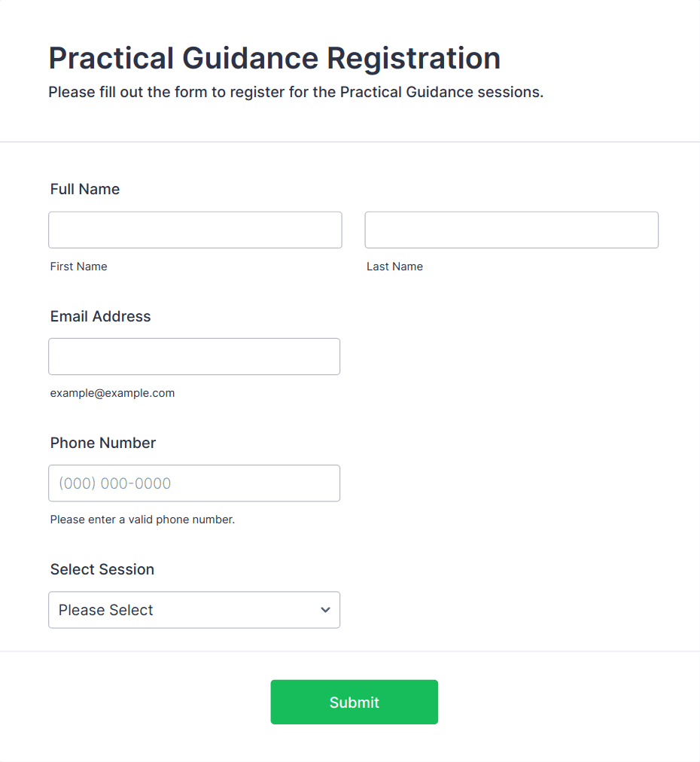Focus the First Name input field
This screenshot has width=700, height=762.
[x=195, y=230]
